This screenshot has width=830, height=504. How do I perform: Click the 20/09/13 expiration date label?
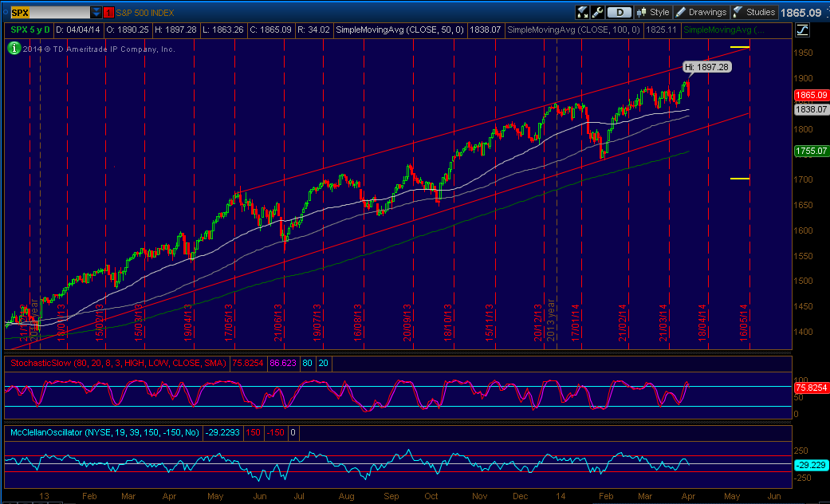[x=407, y=322]
